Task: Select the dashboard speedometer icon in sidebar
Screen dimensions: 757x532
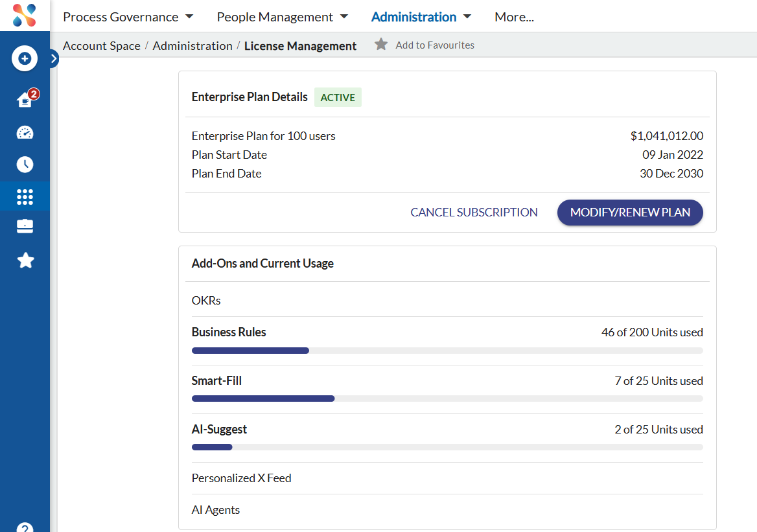Action: [25, 132]
